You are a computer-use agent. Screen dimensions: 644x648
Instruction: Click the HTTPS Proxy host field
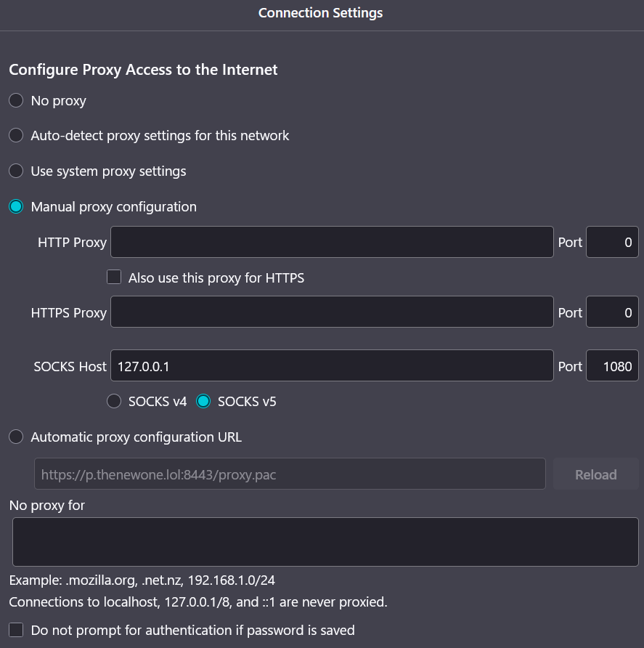[x=332, y=312]
